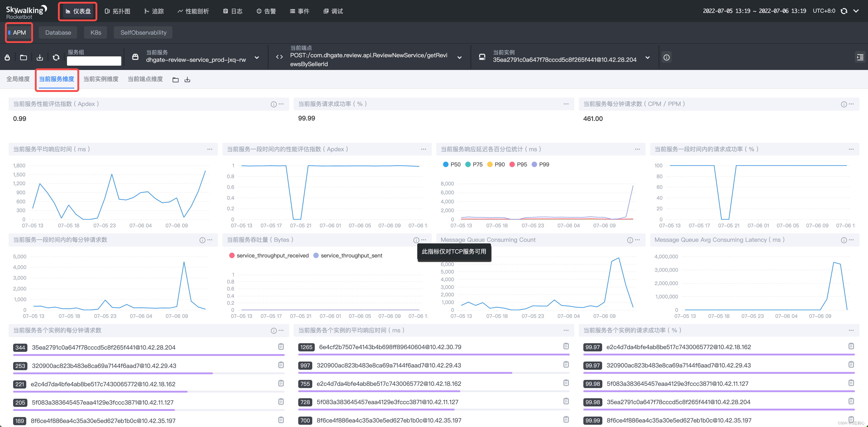Click the download export icon beside service group
Viewport: 868px width, 427px height.
pos(40,58)
